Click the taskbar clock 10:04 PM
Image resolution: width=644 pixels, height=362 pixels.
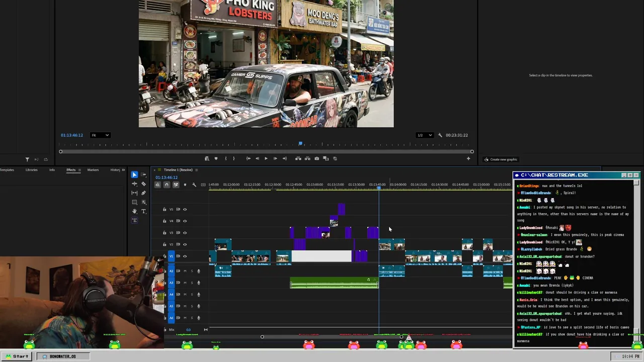[x=630, y=356]
